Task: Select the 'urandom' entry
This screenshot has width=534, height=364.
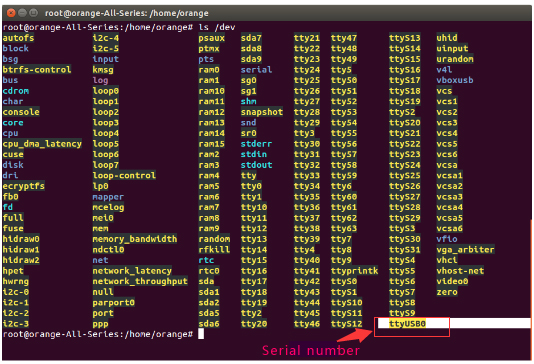Action: point(455,59)
